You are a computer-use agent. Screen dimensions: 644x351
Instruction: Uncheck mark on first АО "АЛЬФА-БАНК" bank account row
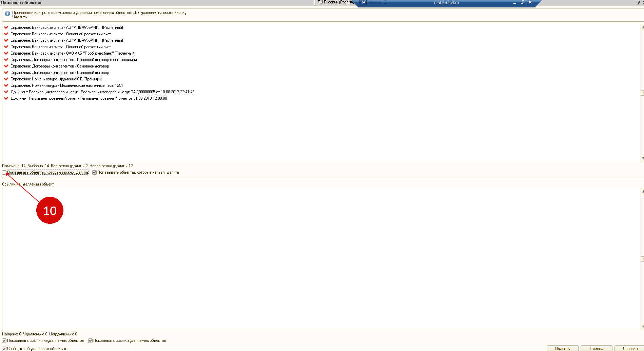click(6, 27)
